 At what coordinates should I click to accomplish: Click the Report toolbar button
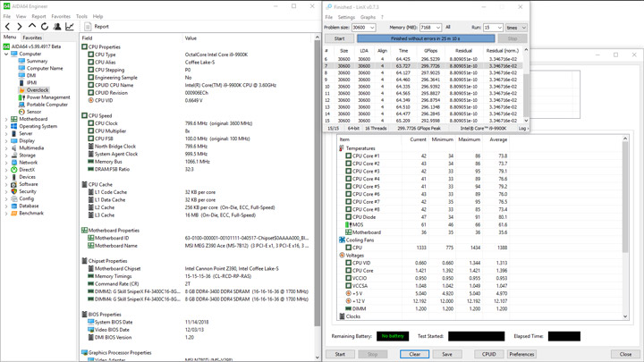pos(97,27)
